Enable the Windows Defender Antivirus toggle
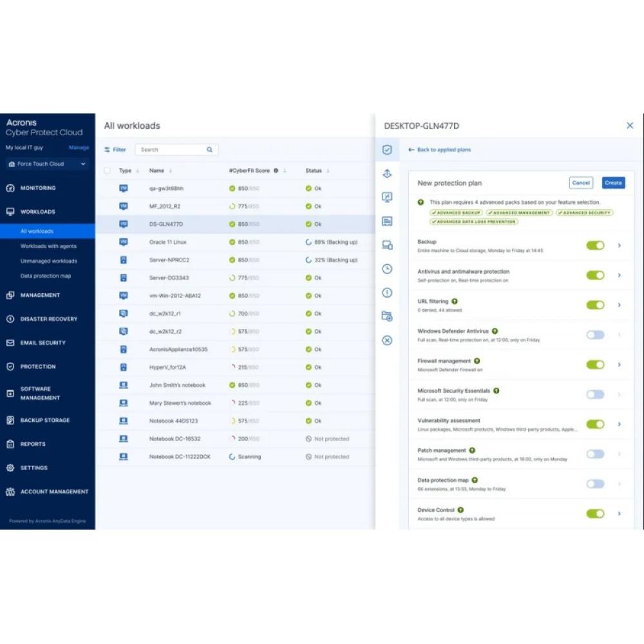This screenshot has height=644, width=644. click(x=594, y=334)
